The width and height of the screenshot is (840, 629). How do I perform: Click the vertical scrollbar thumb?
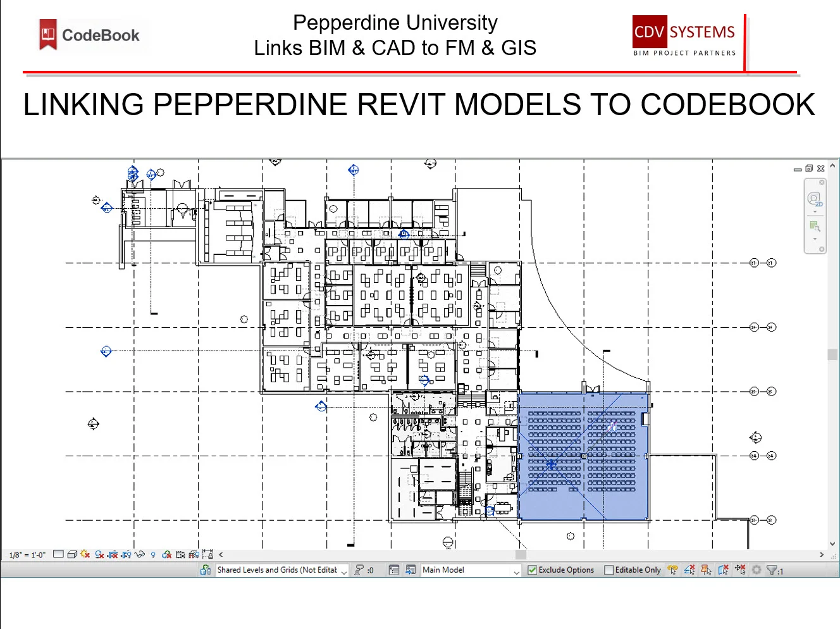[x=832, y=354]
